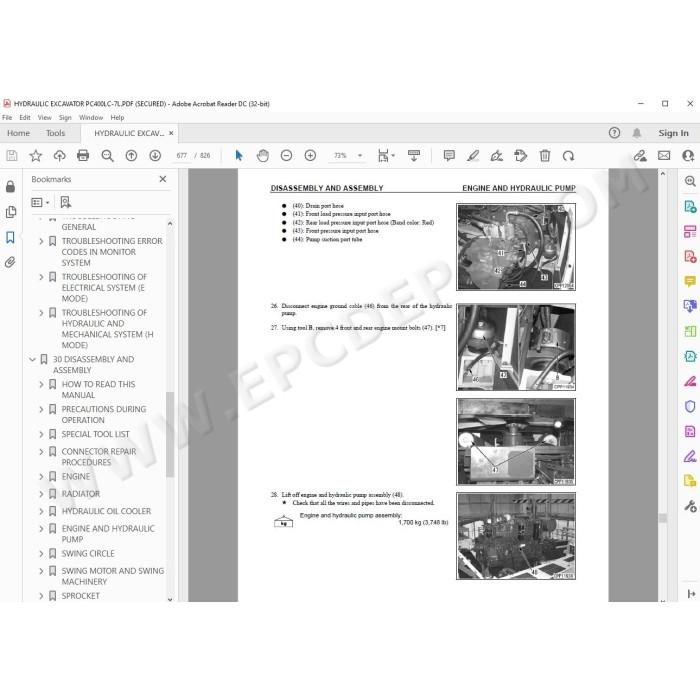
Task: Add a comment sticky note
Action: pyautogui.click(x=449, y=155)
